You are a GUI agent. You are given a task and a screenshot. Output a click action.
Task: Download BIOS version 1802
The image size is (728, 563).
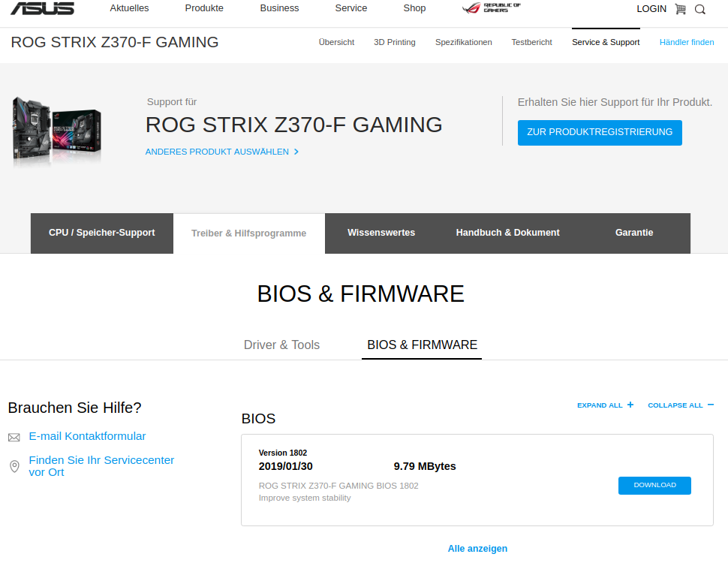click(x=654, y=486)
